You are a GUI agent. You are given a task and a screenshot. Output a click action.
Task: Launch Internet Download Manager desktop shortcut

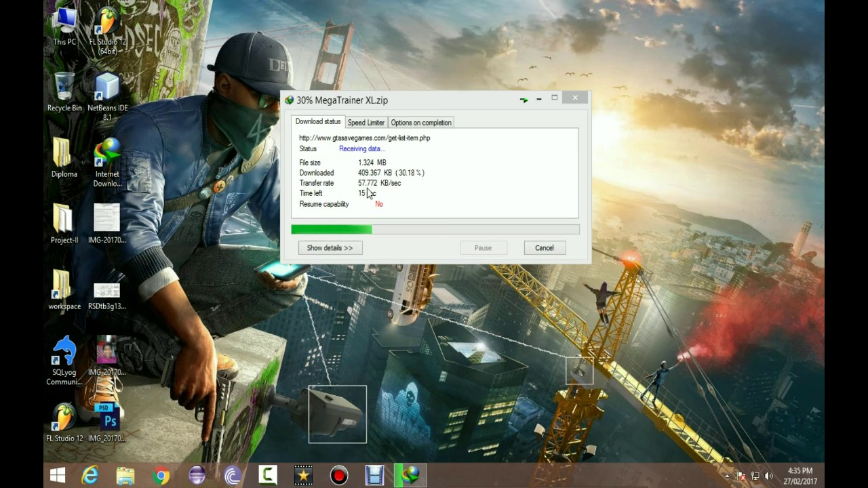[107, 163]
